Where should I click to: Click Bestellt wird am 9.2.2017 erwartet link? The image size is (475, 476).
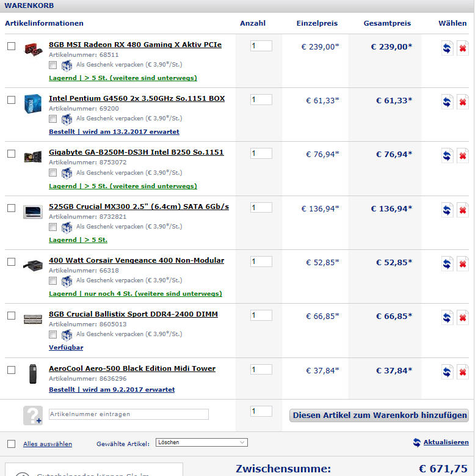point(112,389)
